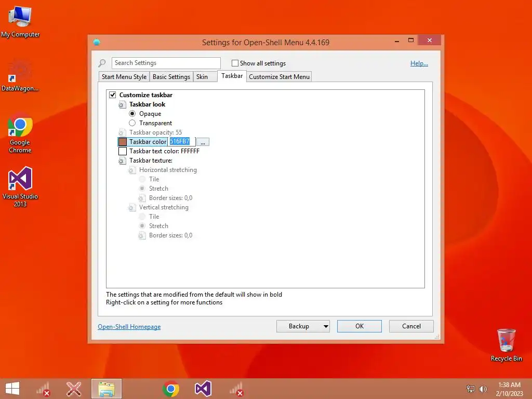This screenshot has height=399, width=532.
Task: Select the Google Chrome desktop shortcut
Action: tap(20, 133)
